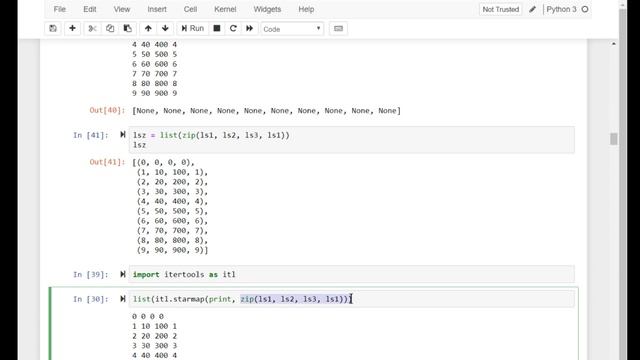Viewport: 640px width, 360px height.
Task: Open the View menu
Action: point(122,9)
